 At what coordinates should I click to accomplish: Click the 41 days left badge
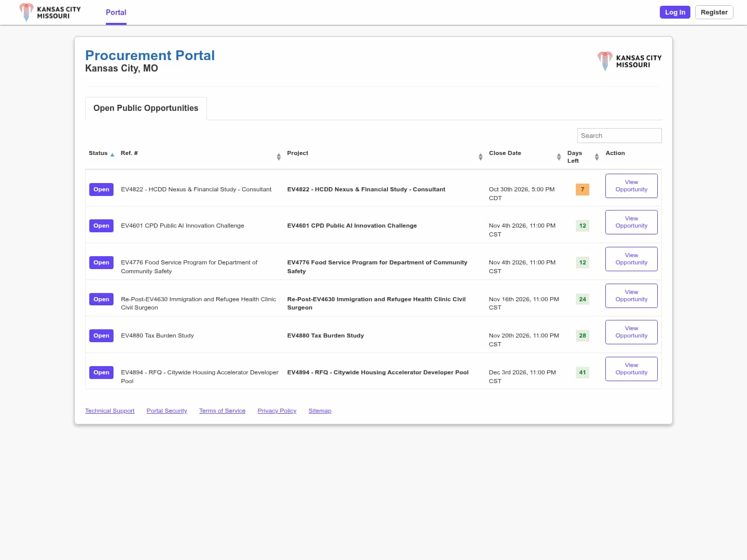583,372
